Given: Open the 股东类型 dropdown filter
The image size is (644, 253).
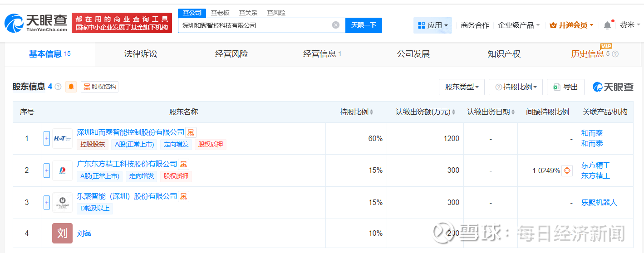Looking at the screenshot, I should (462, 87).
